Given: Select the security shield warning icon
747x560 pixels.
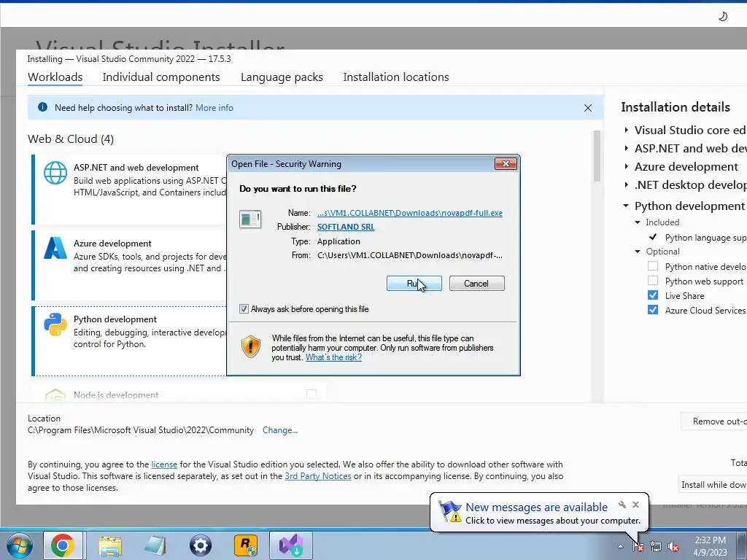Looking at the screenshot, I should coord(251,346).
